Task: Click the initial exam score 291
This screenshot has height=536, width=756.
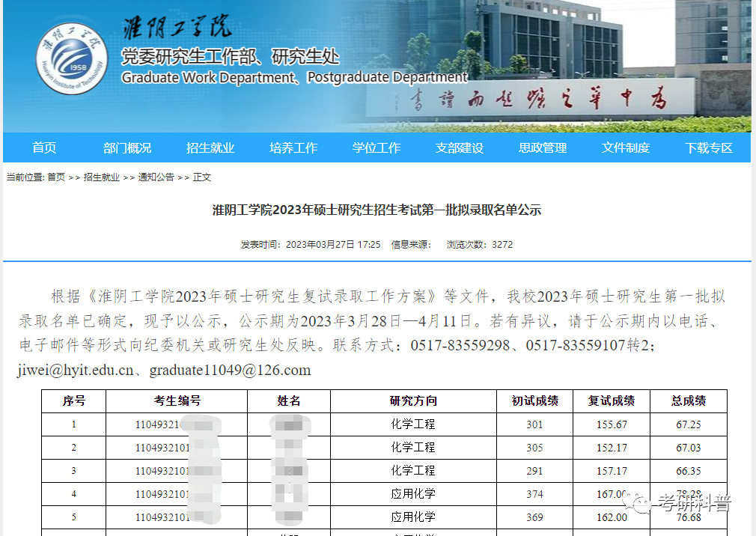Action: pyautogui.click(x=534, y=471)
